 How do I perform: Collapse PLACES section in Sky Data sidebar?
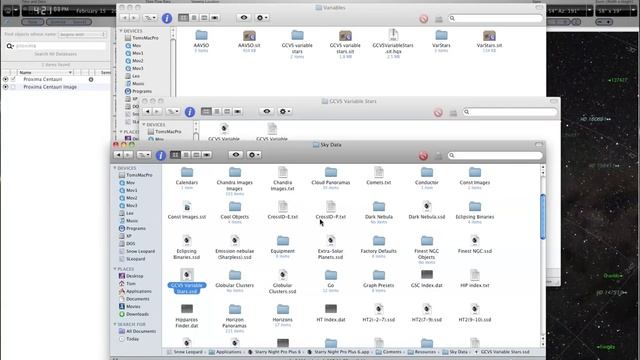115,269
